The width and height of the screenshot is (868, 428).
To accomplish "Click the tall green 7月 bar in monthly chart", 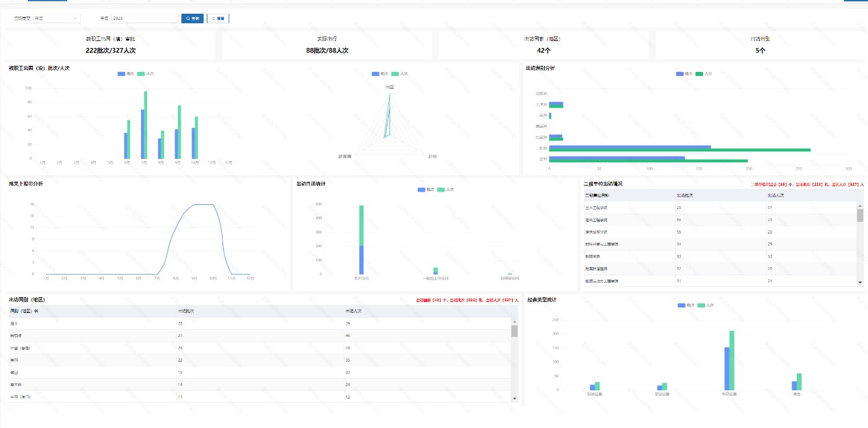I will pyautogui.click(x=145, y=125).
